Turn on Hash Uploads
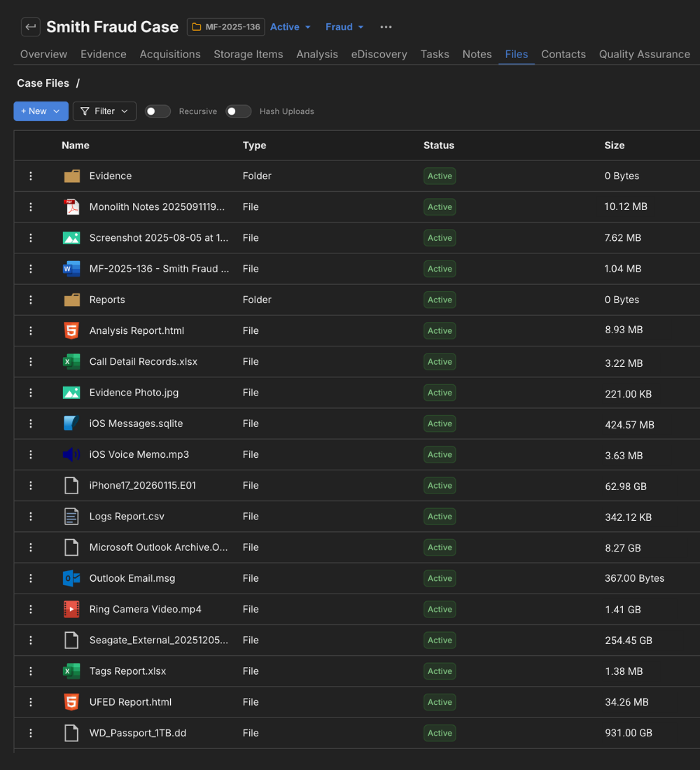 [x=239, y=111]
